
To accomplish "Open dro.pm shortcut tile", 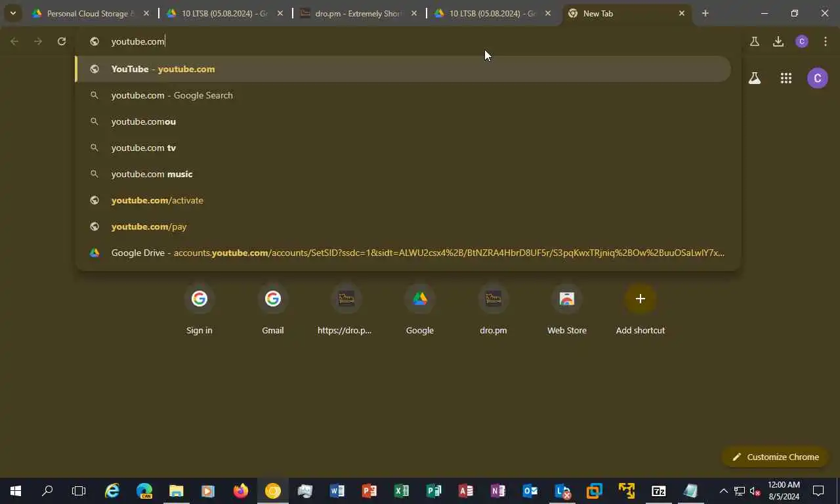I will coord(493,310).
